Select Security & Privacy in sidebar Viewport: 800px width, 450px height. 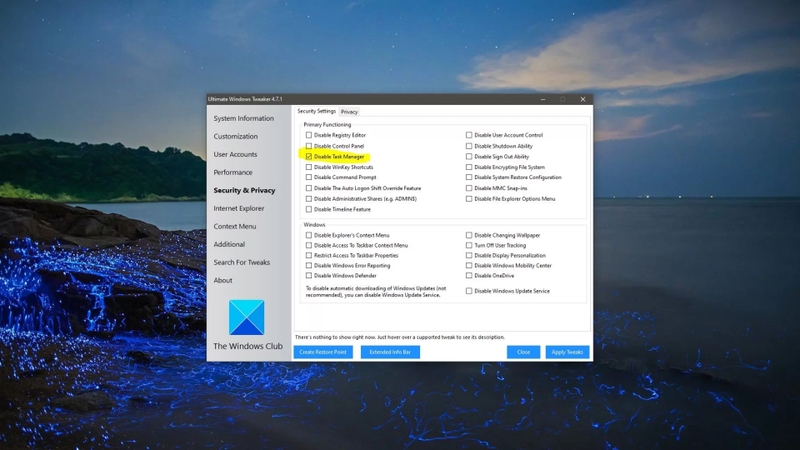(x=244, y=190)
